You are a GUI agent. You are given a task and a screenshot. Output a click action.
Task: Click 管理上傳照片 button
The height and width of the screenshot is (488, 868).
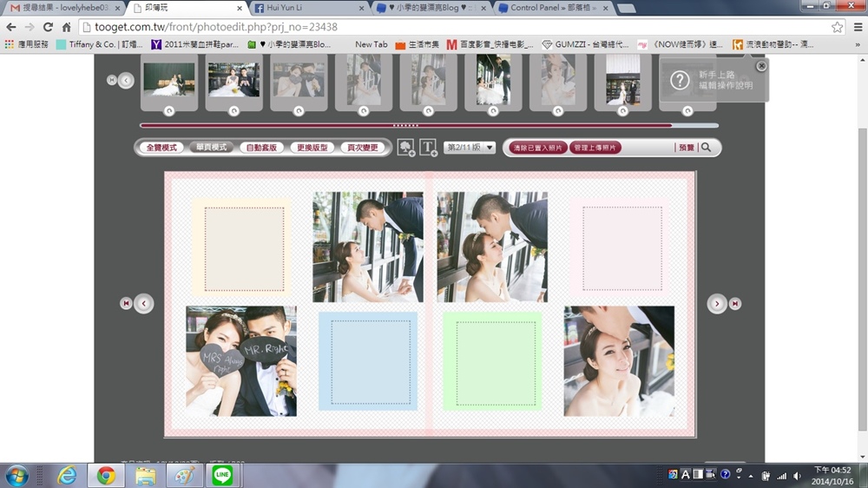click(x=595, y=148)
